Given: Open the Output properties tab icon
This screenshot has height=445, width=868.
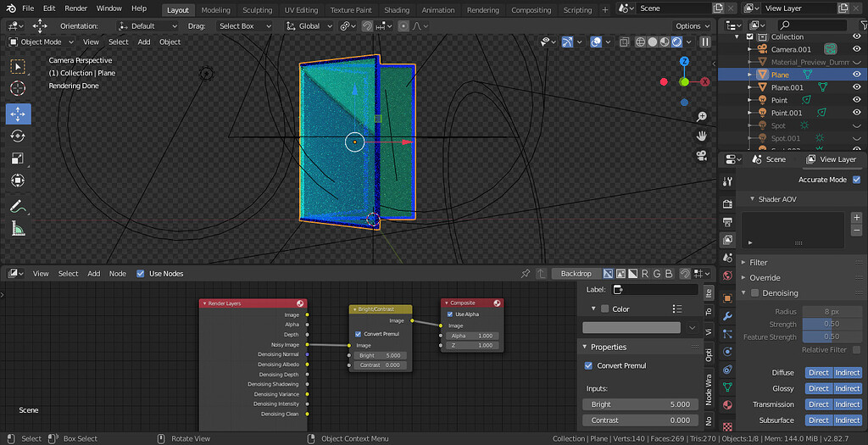Looking at the screenshot, I should pyautogui.click(x=727, y=222).
